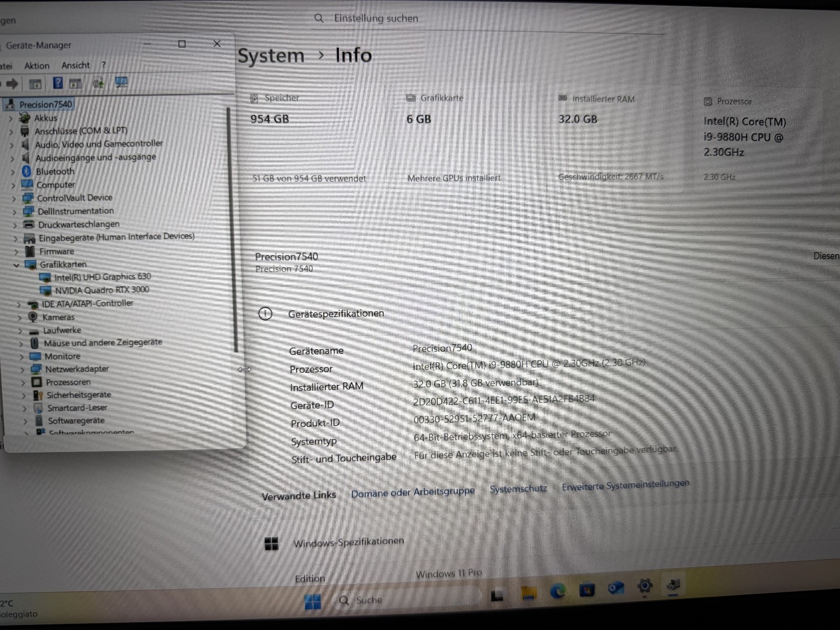Collapse the Grafikkarten node
Viewport: 840px width, 630px height.
coord(16,265)
